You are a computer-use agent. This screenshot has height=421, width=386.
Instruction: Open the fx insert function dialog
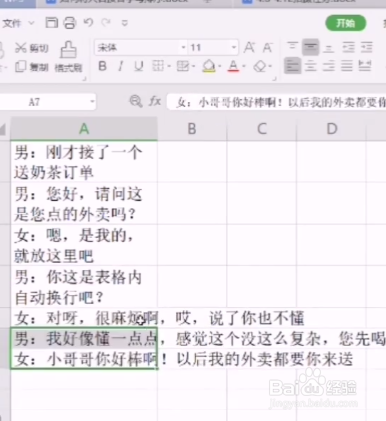(155, 101)
